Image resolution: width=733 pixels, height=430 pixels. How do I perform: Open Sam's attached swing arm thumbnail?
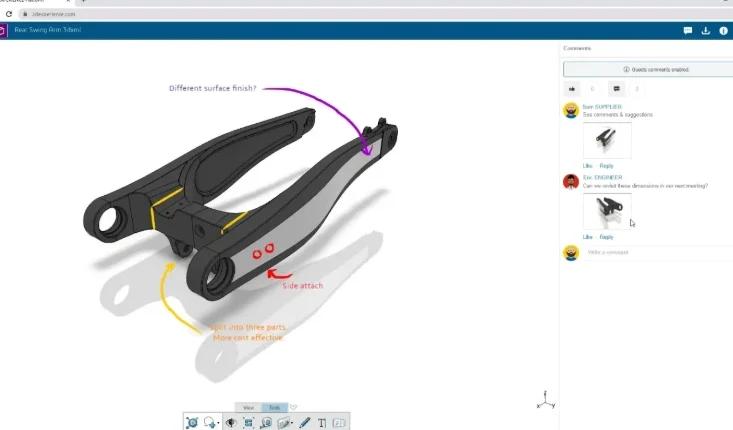(606, 140)
